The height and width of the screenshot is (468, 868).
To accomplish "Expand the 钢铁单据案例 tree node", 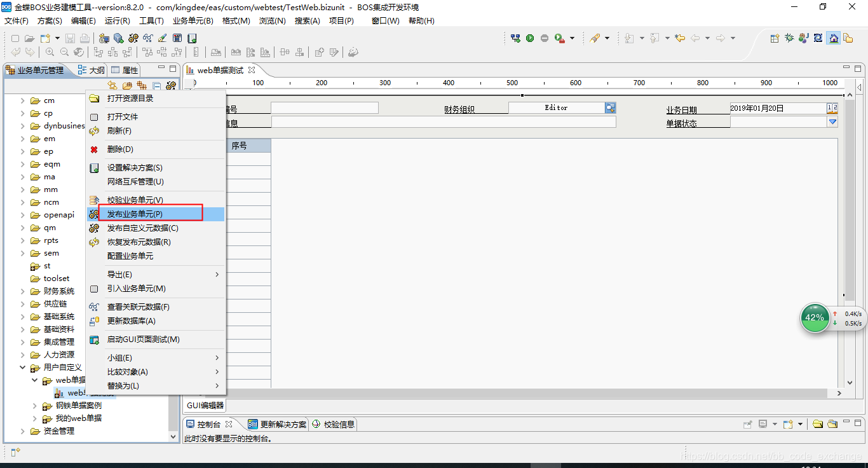I will [35, 406].
